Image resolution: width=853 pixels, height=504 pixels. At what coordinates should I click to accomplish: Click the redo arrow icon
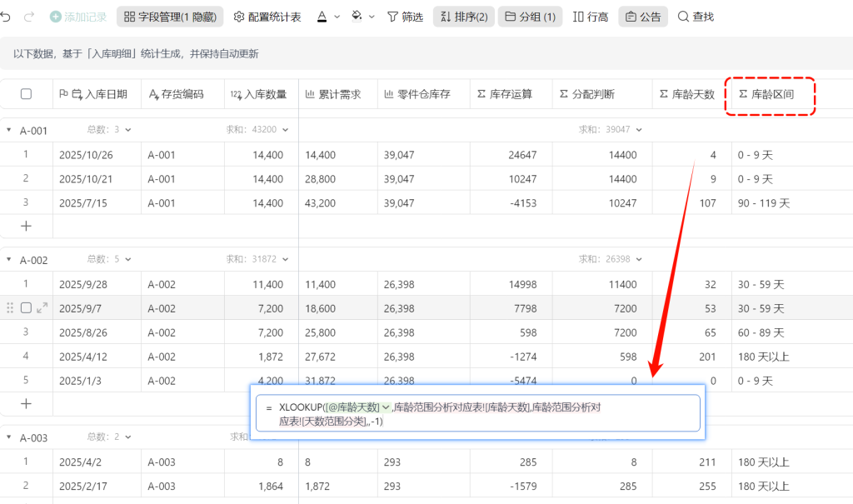[29, 17]
